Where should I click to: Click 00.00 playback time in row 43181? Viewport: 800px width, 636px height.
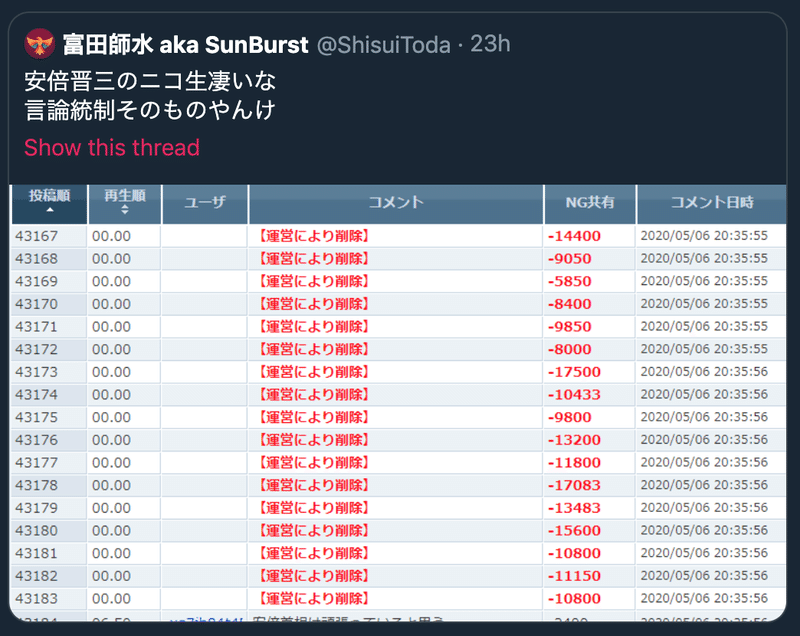tap(111, 553)
